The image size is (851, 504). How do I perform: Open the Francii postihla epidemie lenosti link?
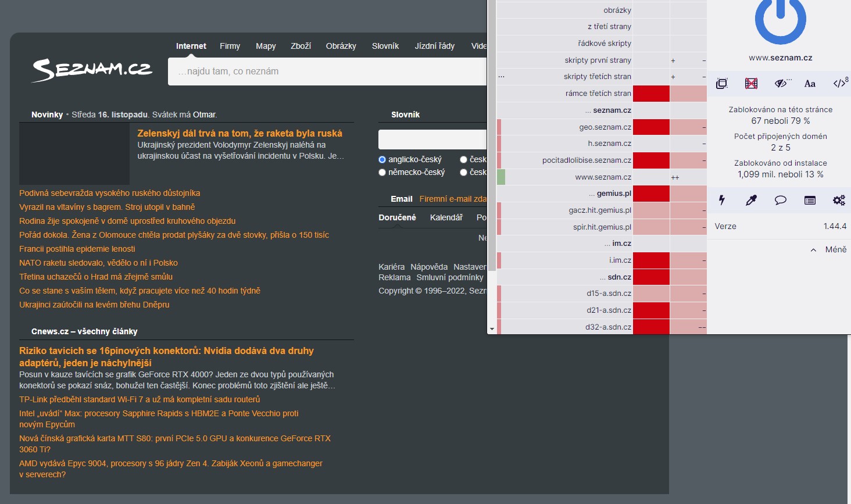click(77, 249)
